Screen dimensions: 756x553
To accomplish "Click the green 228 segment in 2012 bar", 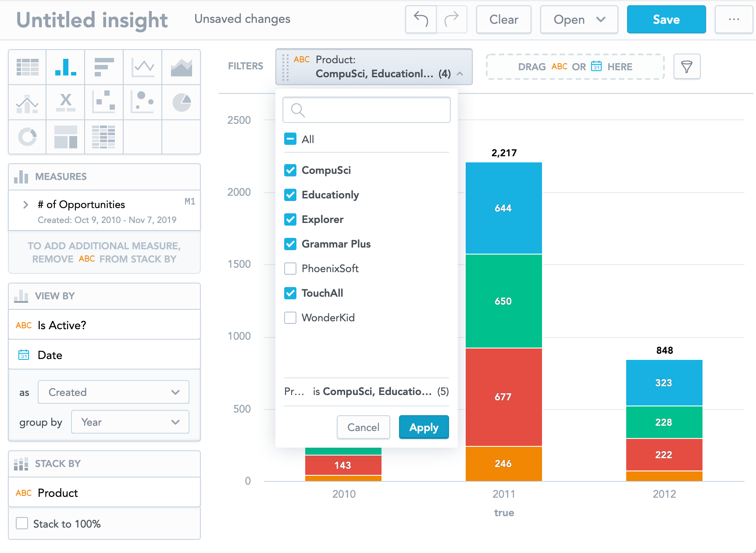I will 664,422.
